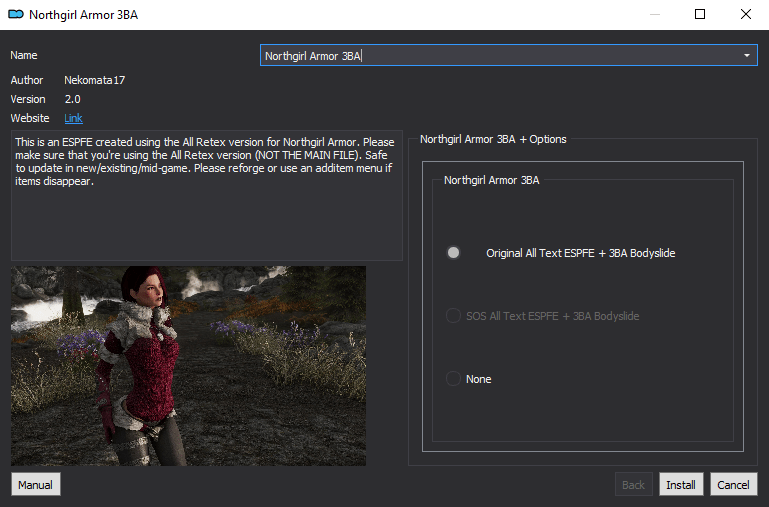Viewport: 769px width, 507px height.
Task: Minimize the installer window
Action: (654, 14)
